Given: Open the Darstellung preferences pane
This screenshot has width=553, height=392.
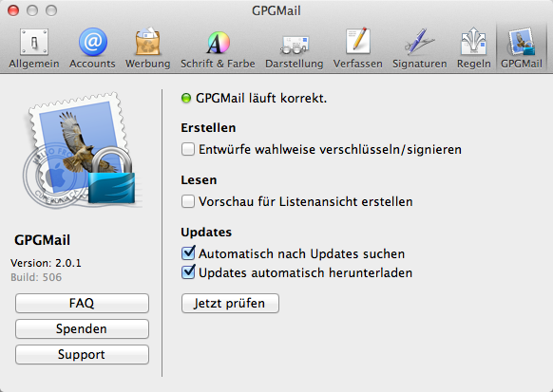Looking at the screenshot, I should coord(295,48).
